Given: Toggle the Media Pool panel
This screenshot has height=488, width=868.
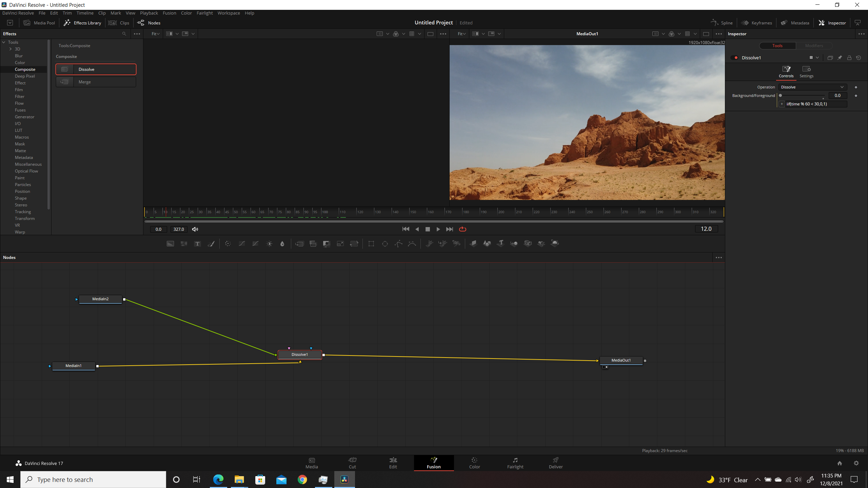Looking at the screenshot, I should click(x=39, y=23).
